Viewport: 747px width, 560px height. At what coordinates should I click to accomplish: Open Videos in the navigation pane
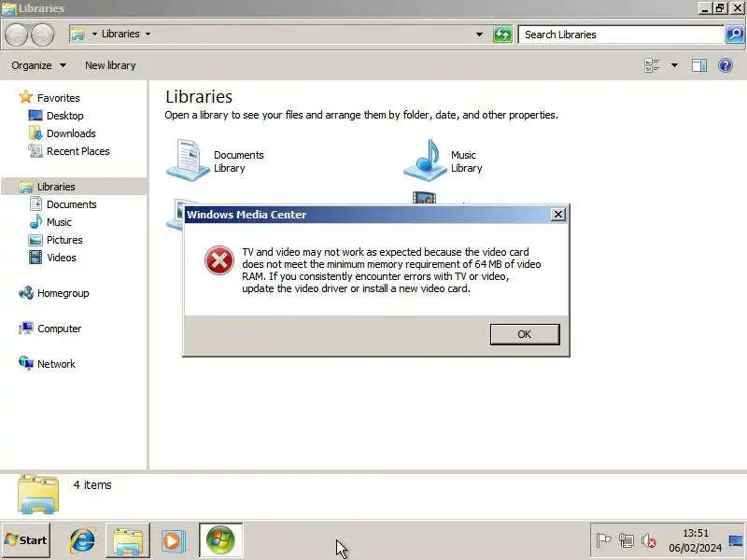52,258
